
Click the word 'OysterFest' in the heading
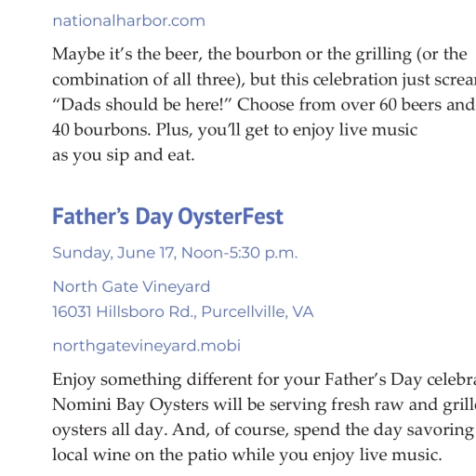231,217
